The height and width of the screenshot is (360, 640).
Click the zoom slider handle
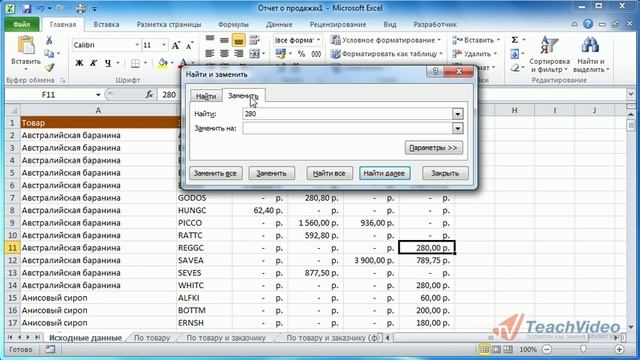pyautogui.click(x=583, y=349)
